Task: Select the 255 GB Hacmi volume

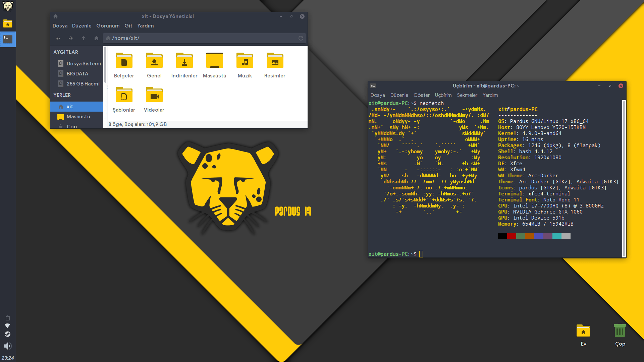Action: coord(77,84)
